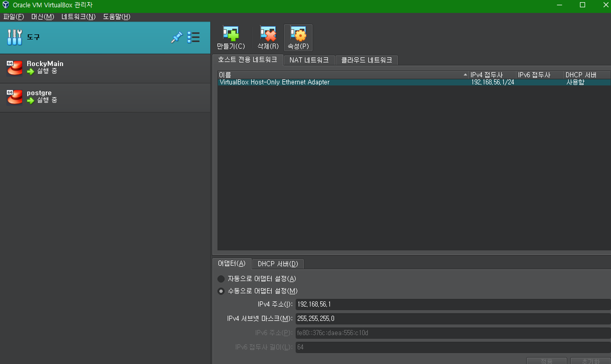Click the IPv4 접두사 column header
This screenshot has width=611, height=364.
(x=492, y=75)
